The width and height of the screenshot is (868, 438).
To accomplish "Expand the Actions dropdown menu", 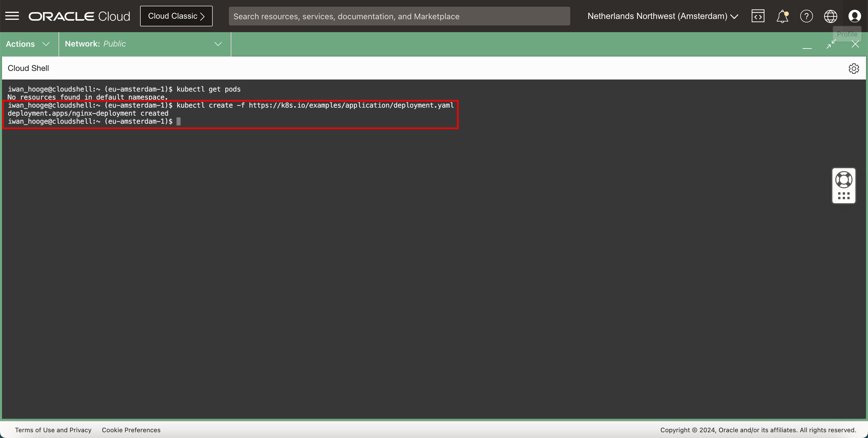I will [28, 44].
